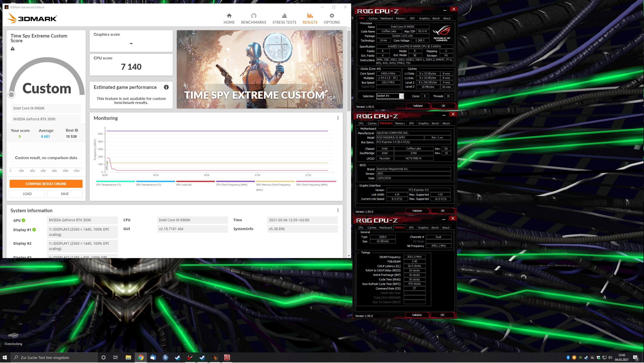Open Mainboard tab in CPU-Z window showing Timings
Viewport: 644px width, 363px height.
pos(385,228)
